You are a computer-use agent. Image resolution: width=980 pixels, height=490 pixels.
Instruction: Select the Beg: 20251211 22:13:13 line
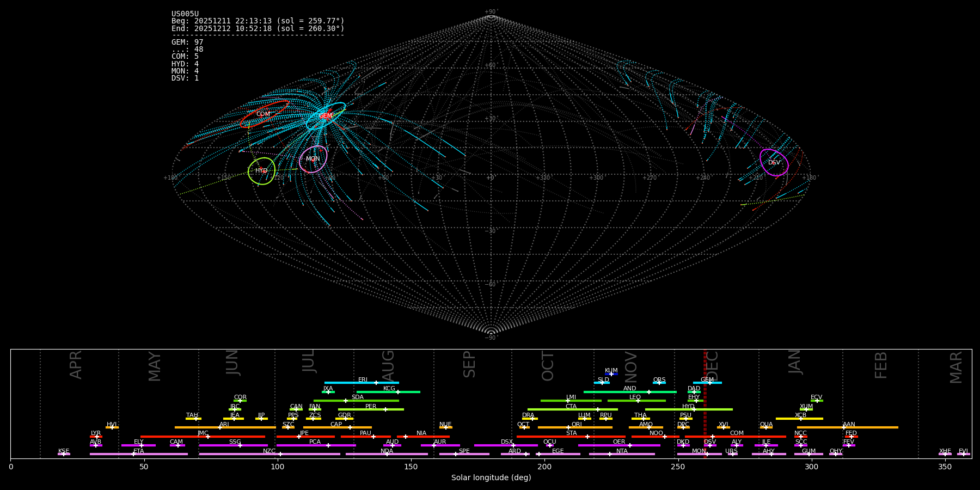coord(258,21)
